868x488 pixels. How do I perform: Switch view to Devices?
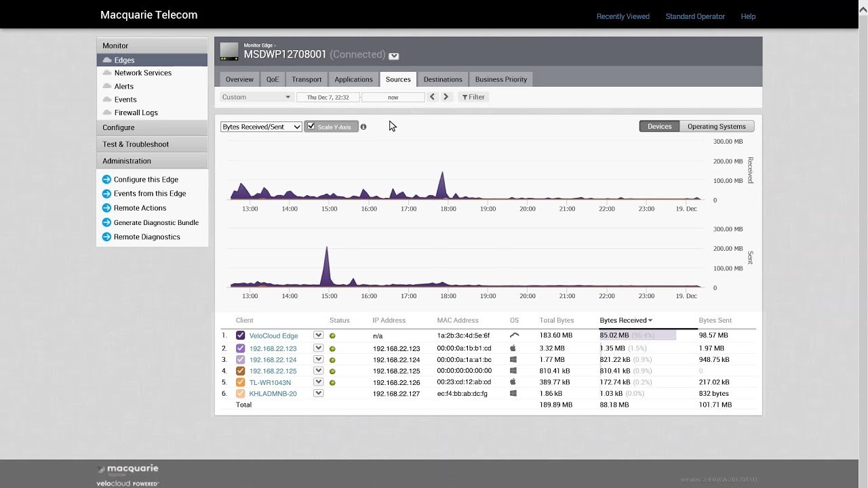point(659,126)
